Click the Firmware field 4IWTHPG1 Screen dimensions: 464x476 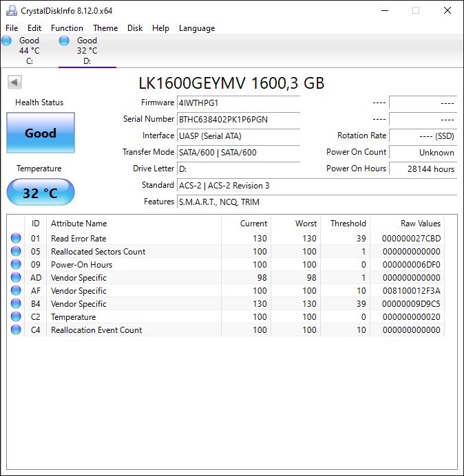click(238, 103)
